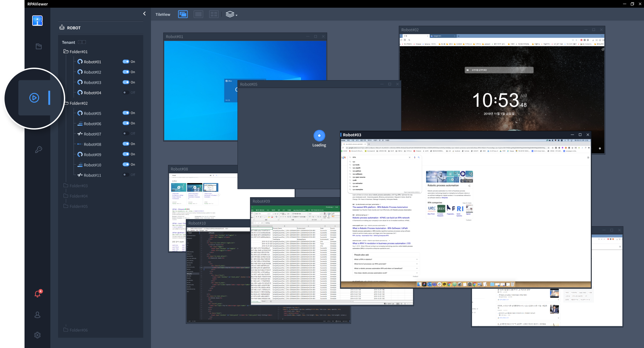644x348 pixels.
Task: Open the layers dropdown in toolbar
Action: (231, 15)
